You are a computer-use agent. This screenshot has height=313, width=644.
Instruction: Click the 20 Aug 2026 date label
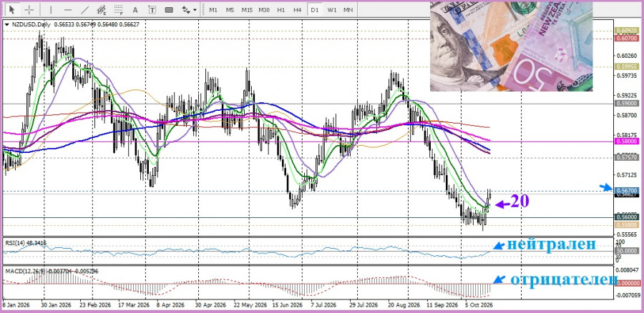tap(404, 306)
